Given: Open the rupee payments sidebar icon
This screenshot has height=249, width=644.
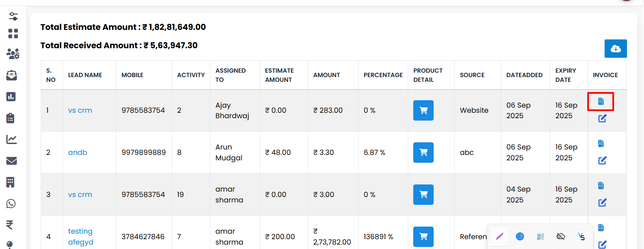Looking at the screenshot, I should 10,225.
